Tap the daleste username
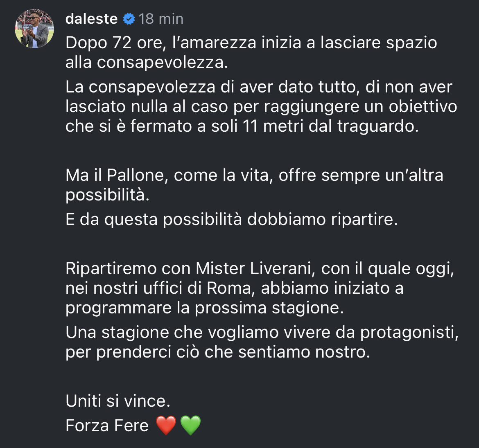The image size is (479, 448). (x=91, y=19)
